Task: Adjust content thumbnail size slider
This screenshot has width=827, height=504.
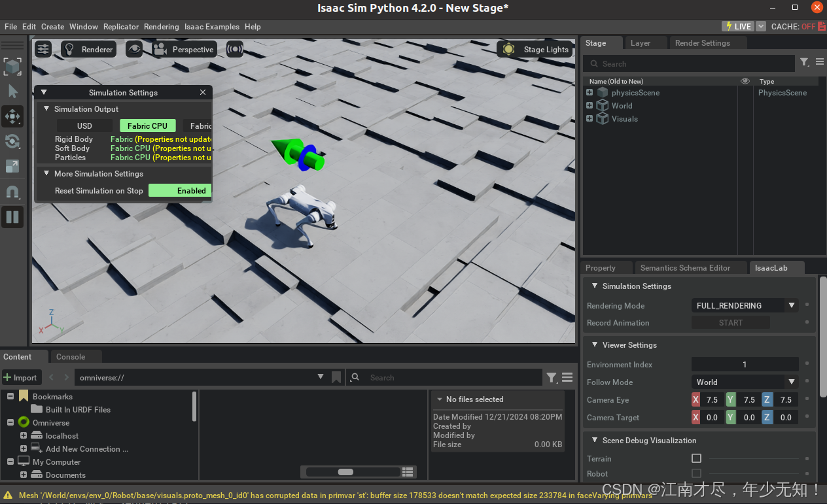Action: (353, 472)
